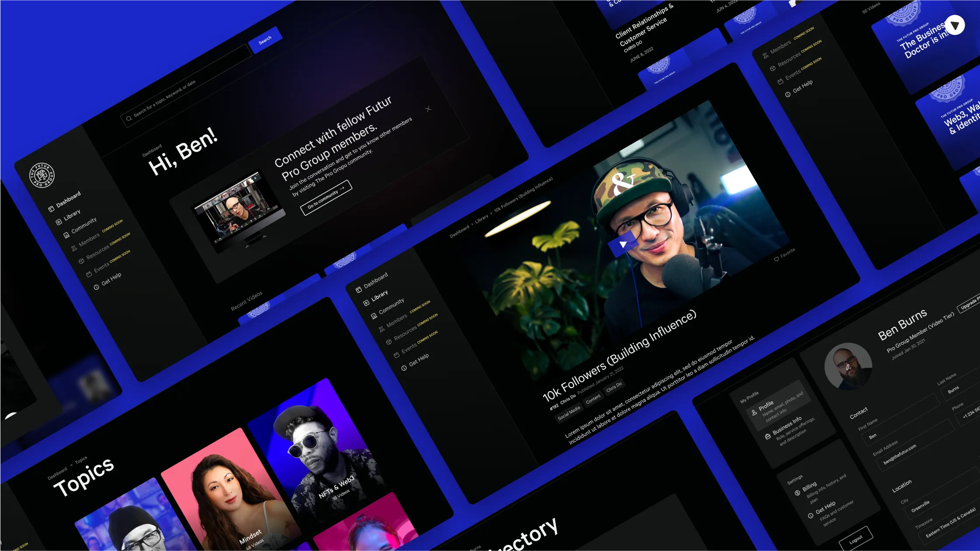980x551 pixels.
Task: Open Dashboard in the Hi Ben window sidebar
Action: [68, 199]
